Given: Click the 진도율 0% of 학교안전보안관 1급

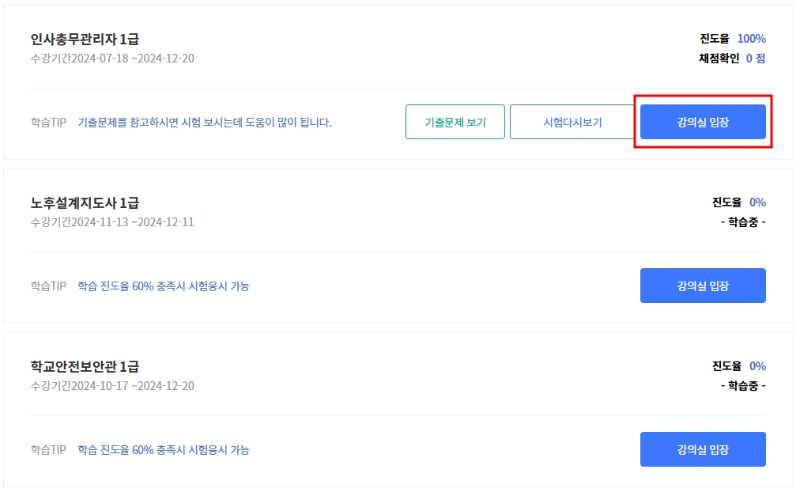Looking at the screenshot, I should coord(757,366).
